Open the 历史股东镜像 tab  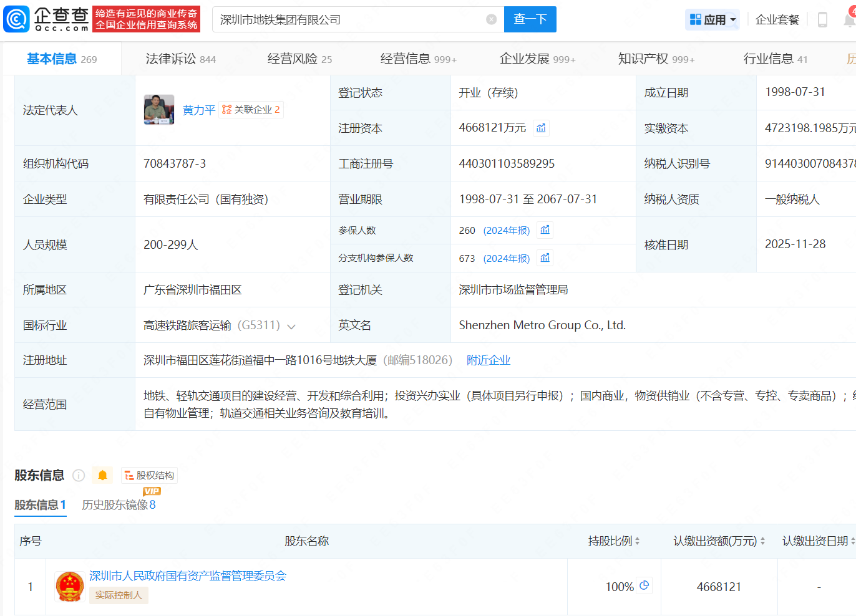(119, 505)
